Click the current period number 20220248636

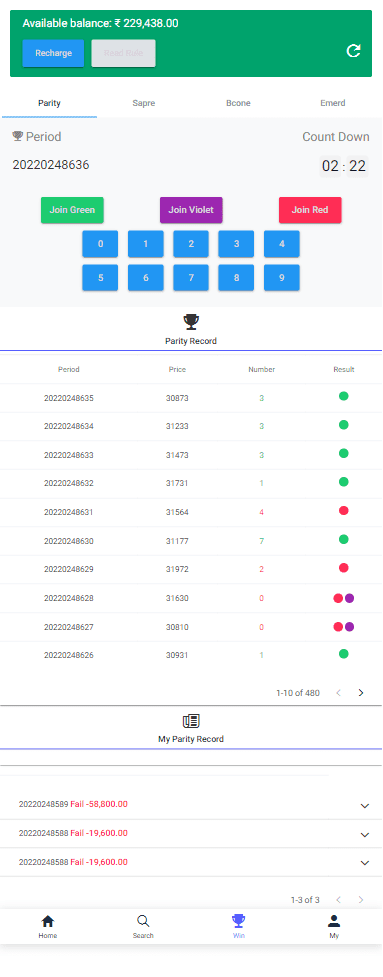pyautogui.click(x=51, y=165)
